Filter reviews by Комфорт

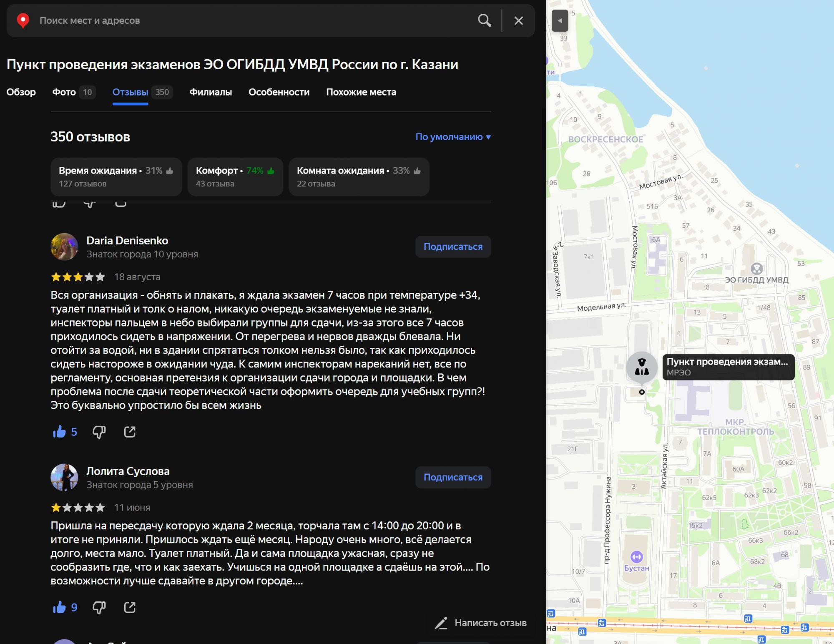coord(235,177)
